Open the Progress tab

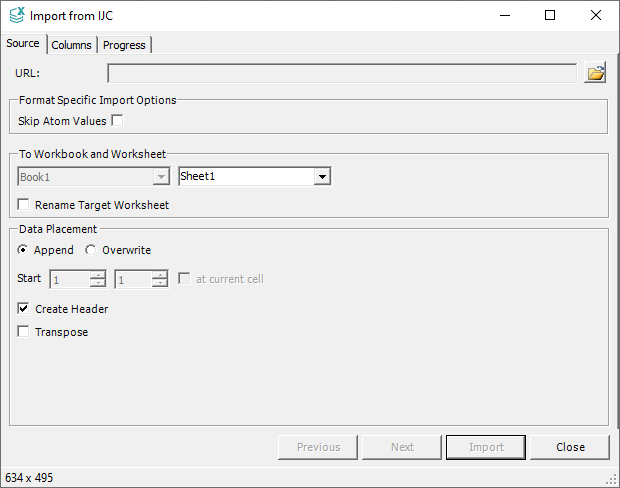[124, 45]
